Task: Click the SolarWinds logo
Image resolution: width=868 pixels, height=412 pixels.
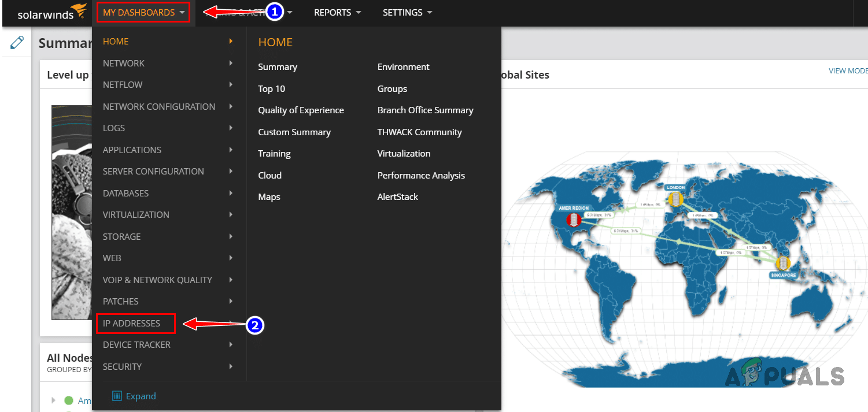Action: point(46,13)
